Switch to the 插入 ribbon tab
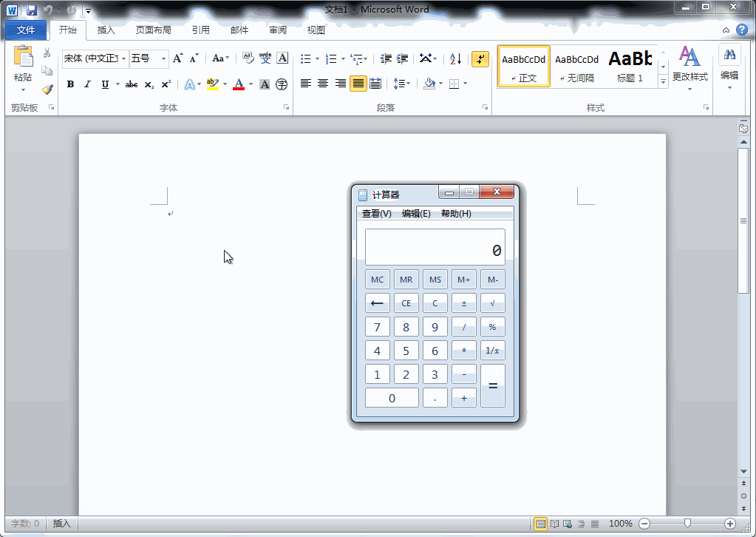This screenshot has width=756, height=537. tap(106, 30)
